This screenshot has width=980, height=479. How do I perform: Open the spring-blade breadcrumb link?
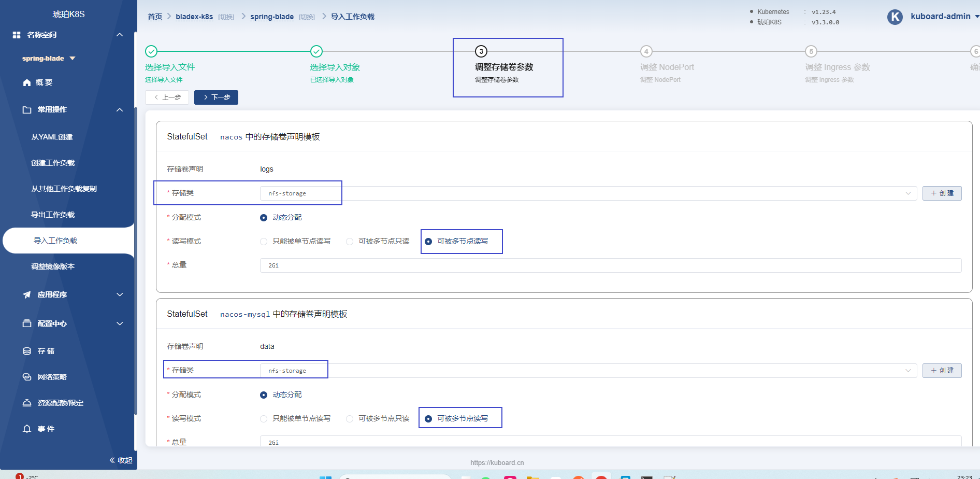tap(272, 17)
